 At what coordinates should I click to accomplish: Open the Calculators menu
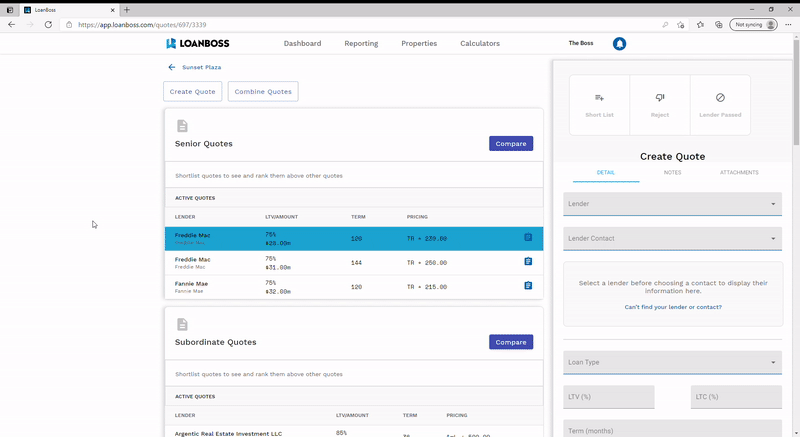click(480, 43)
